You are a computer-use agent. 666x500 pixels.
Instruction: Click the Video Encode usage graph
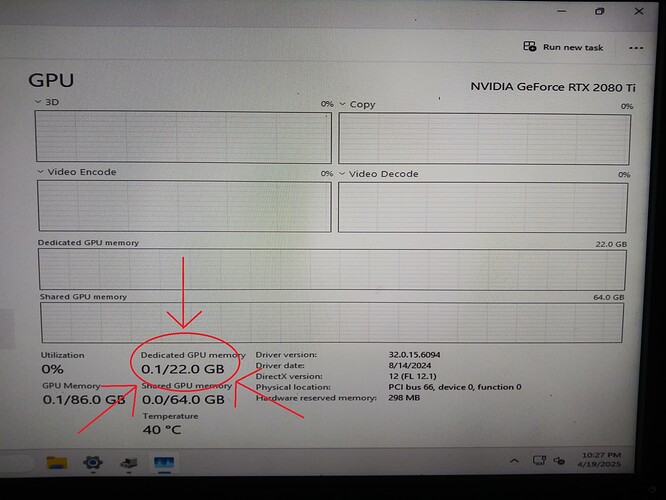point(184,206)
